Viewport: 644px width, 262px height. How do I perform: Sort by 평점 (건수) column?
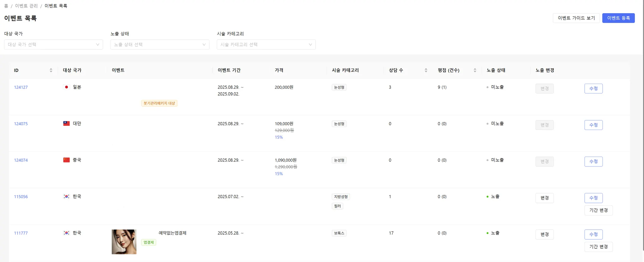[x=475, y=70]
